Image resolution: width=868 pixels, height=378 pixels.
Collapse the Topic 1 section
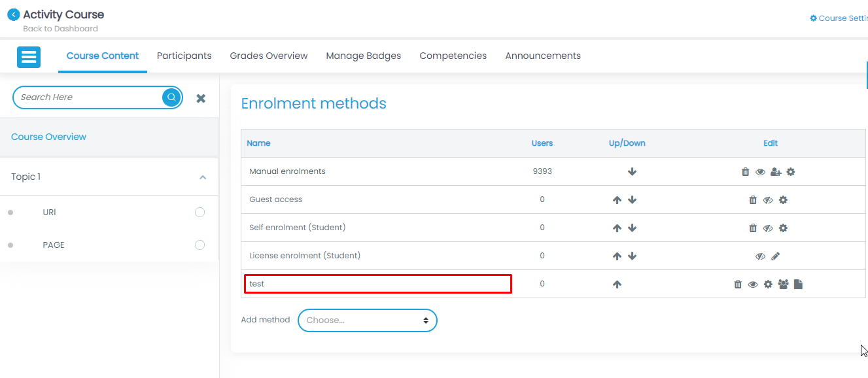tap(203, 177)
